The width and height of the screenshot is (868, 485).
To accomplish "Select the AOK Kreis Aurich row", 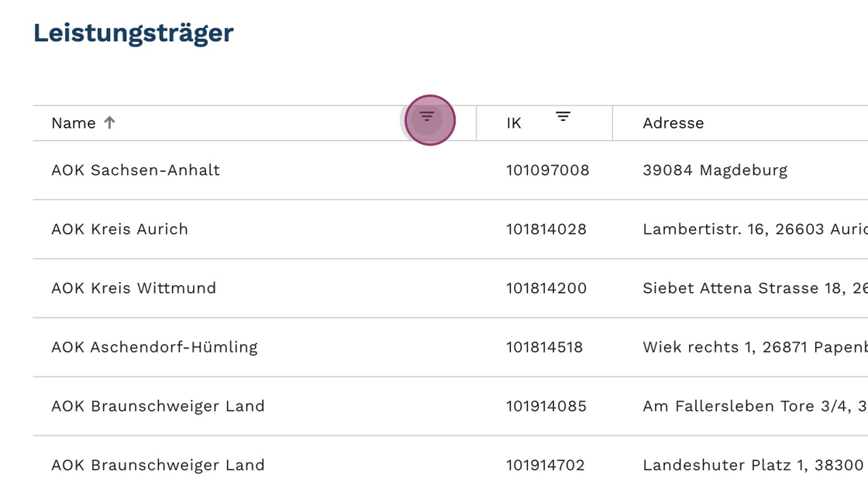I will [120, 229].
